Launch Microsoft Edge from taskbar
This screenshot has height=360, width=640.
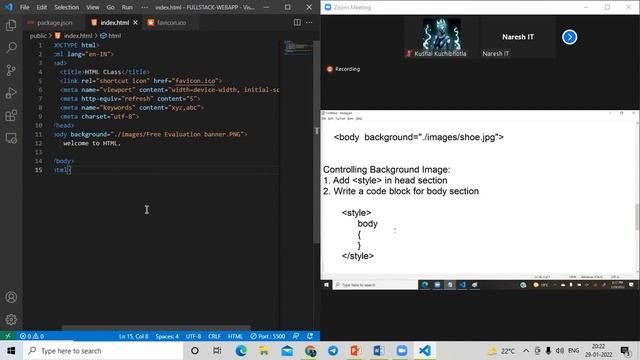[241, 351]
